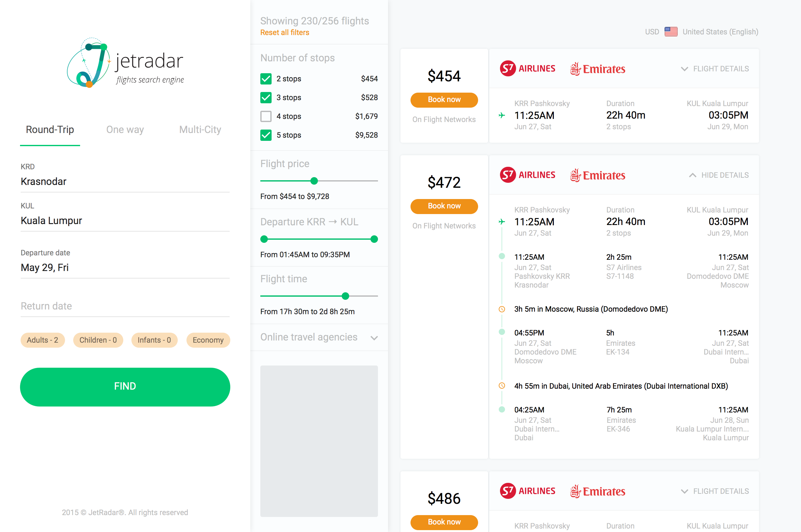Toggle the 3 stops checkbox

click(266, 97)
